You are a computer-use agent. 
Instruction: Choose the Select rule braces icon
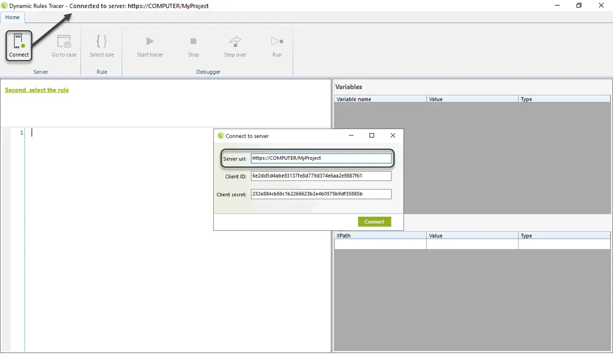[101, 41]
